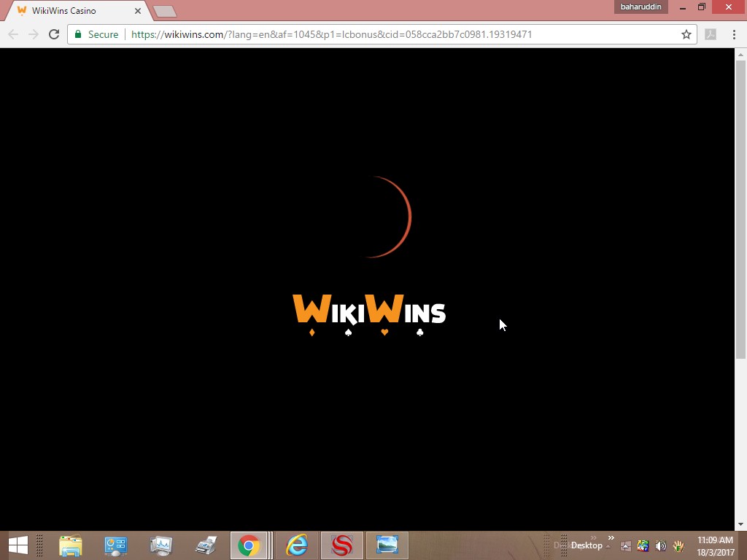Viewport: 747px width, 560px height.
Task: Reload the page with the refresh icon
Action: pyautogui.click(x=53, y=34)
